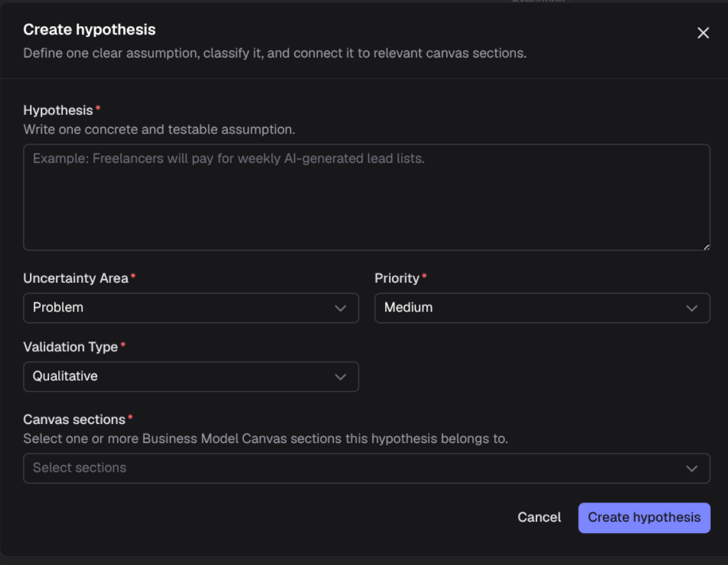728x565 pixels.
Task: Click the "Write one concrete and testable assumption." hint
Action: tap(159, 130)
